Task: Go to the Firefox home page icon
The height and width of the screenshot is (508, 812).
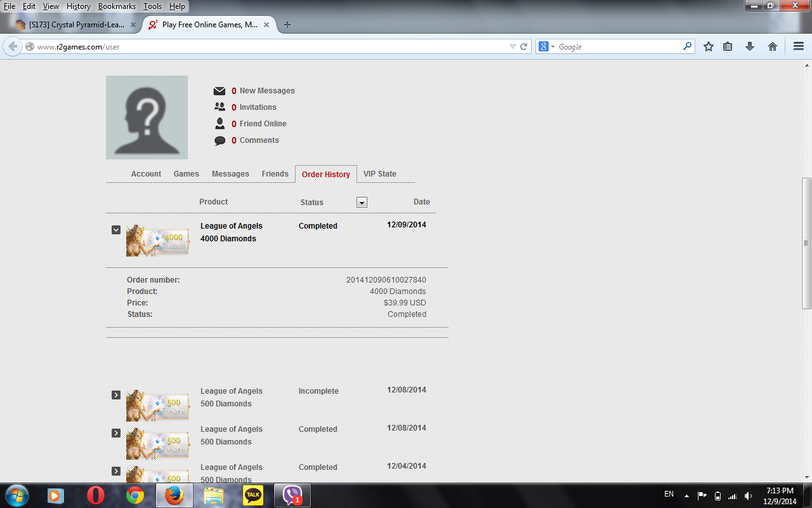Action: (773, 46)
